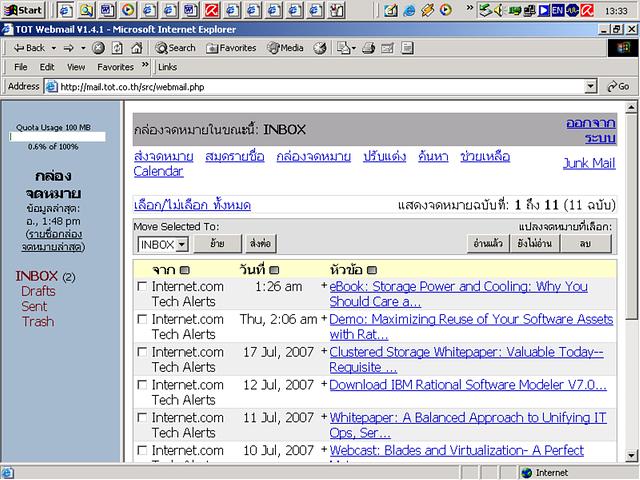Open the Windows Start button
The image size is (640, 480).
22,10
